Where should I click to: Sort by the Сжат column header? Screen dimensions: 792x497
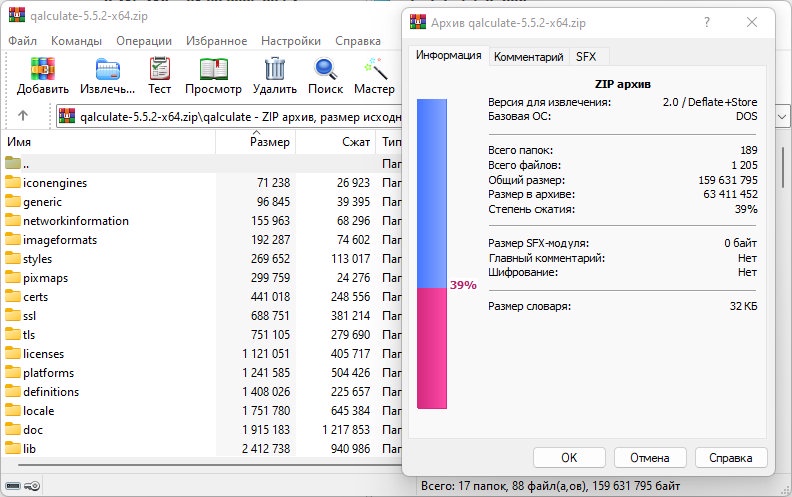(x=335, y=142)
